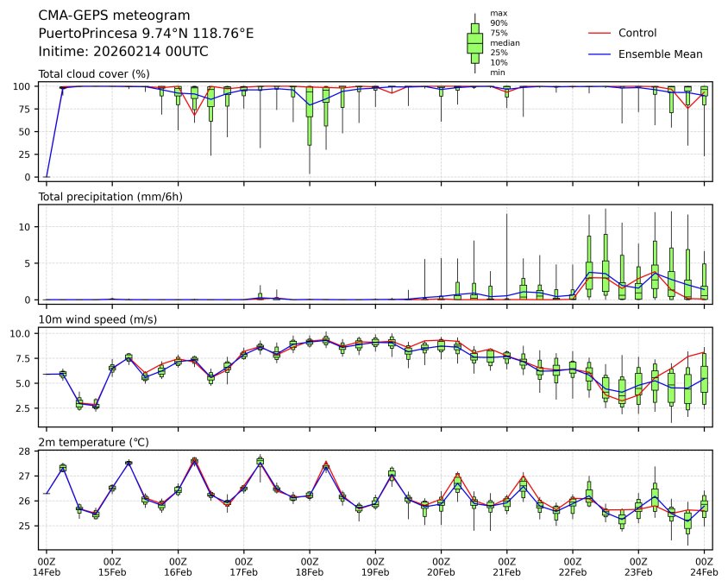Select the 10m wind speed (m/s) panel title
The width and height of the screenshot is (728, 587).
pyautogui.click(x=97, y=320)
